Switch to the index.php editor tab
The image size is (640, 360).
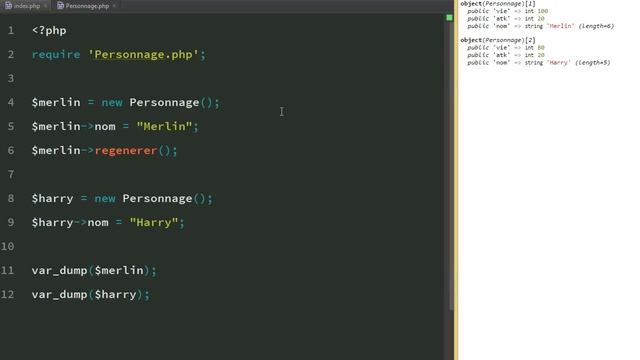pos(23,6)
